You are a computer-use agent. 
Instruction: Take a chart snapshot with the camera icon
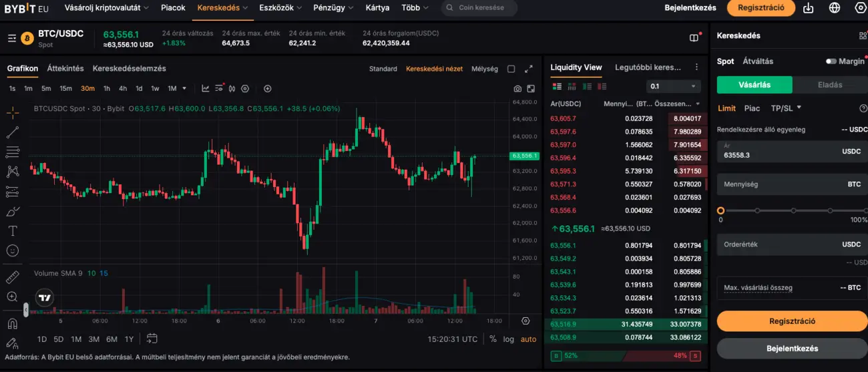(517, 88)
